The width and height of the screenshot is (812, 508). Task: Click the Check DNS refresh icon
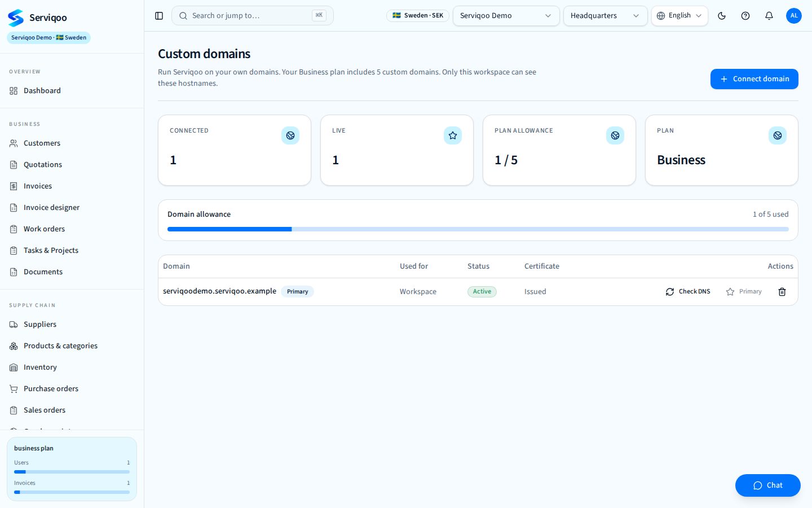670,292
